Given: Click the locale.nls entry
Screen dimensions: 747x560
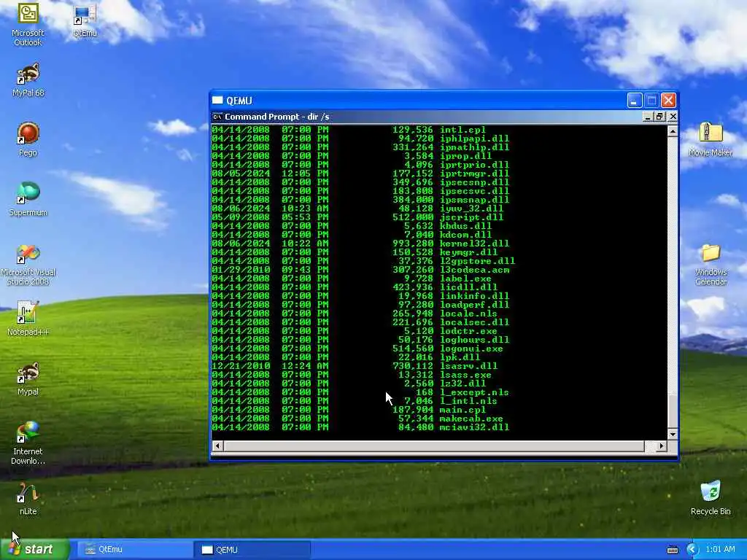Looking at the screenshot, I should point(468,314).
